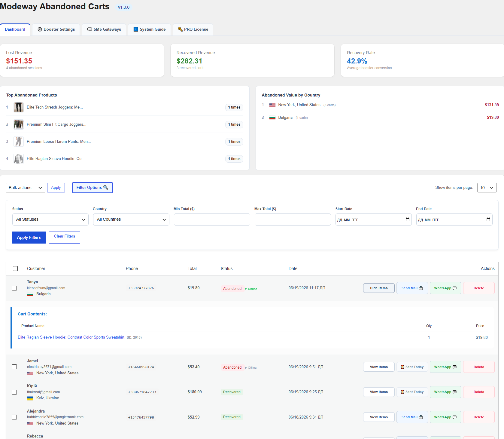
Task: Click email electricray3671@gmail.com
Action: [49, 367]
